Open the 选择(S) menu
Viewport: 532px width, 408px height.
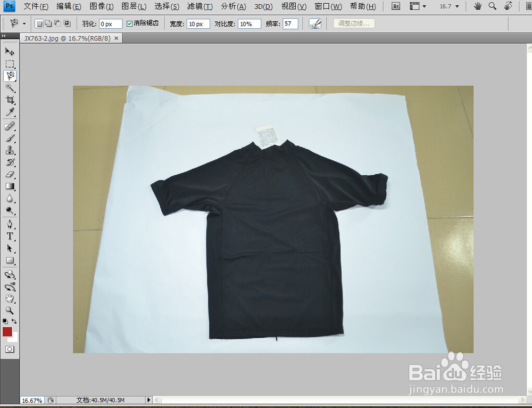pos(167,6)
